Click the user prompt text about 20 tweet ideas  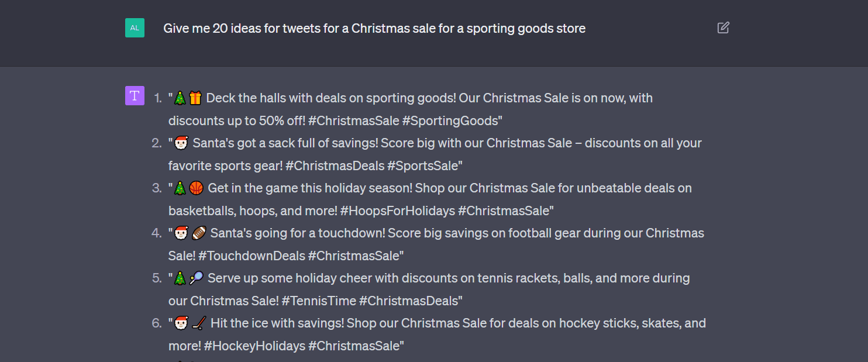click(x=374, y=28)
